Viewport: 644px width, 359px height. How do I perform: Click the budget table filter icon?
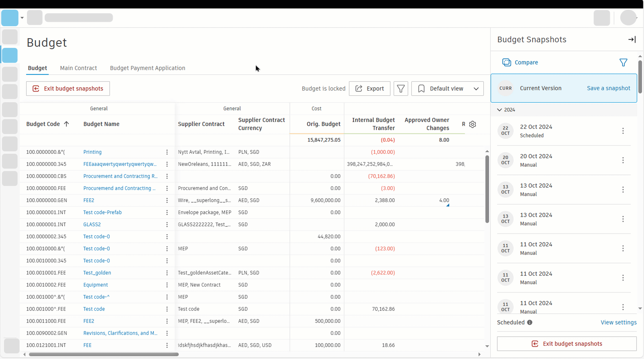click(x=401, y=89)
